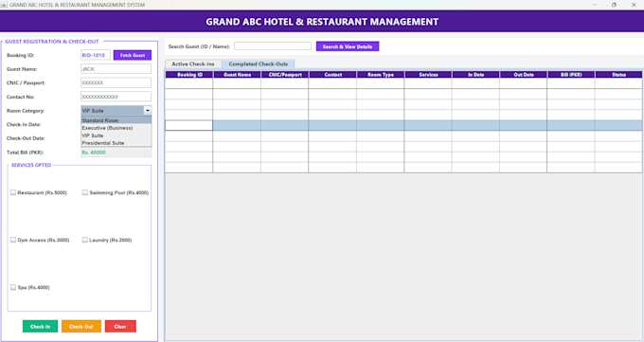This screenshot has height=342, width=644.
Task: Select the Spa (Rs.4000) checkbox
Action: pos(13,287)
